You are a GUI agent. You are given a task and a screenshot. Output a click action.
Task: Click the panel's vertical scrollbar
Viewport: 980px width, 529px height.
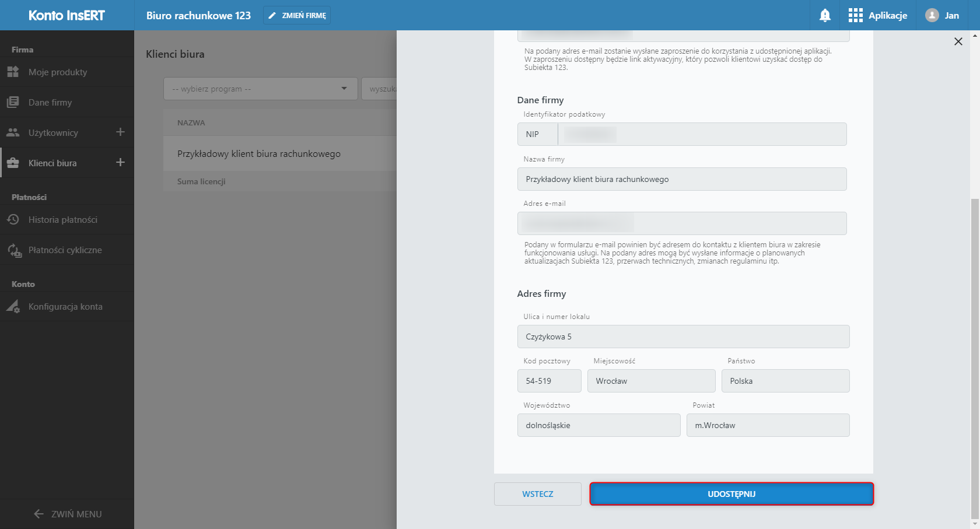pos(975,350)
